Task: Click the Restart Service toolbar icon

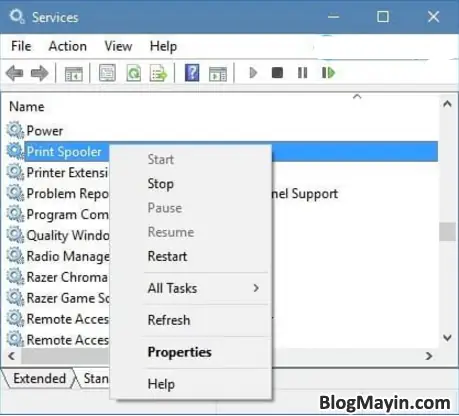Action: 328,73
